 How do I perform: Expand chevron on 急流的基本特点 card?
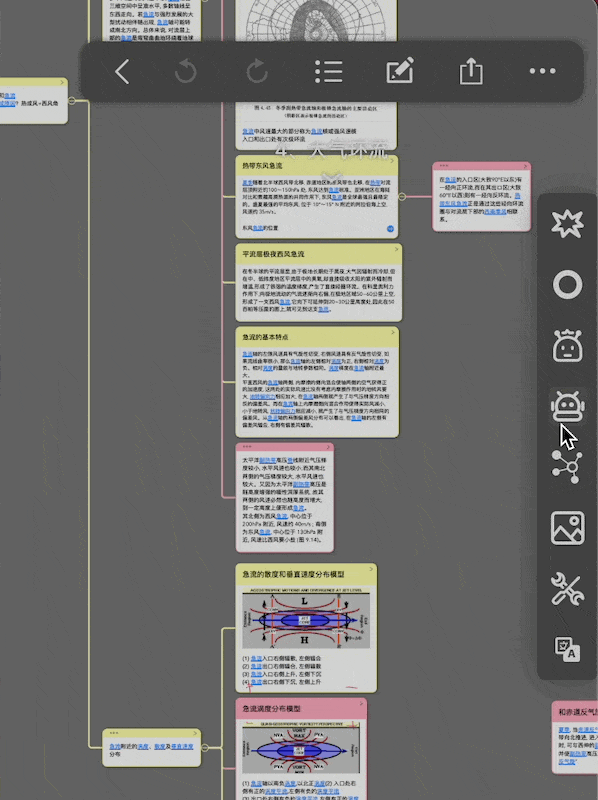pos(393,333)
